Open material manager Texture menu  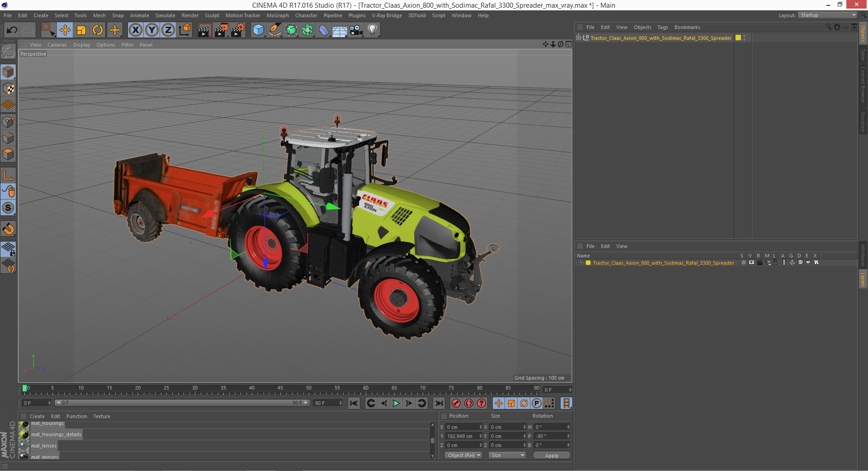click(x=102, y=416)
